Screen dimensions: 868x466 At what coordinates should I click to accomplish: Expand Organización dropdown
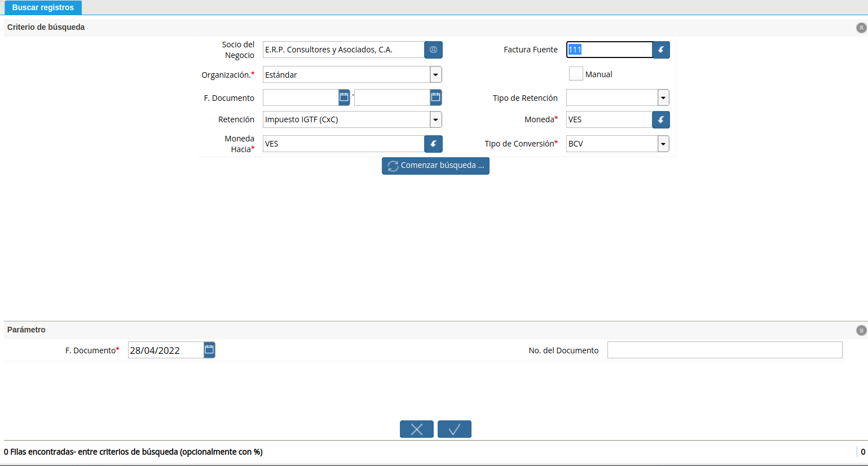(x=436, y=74)
